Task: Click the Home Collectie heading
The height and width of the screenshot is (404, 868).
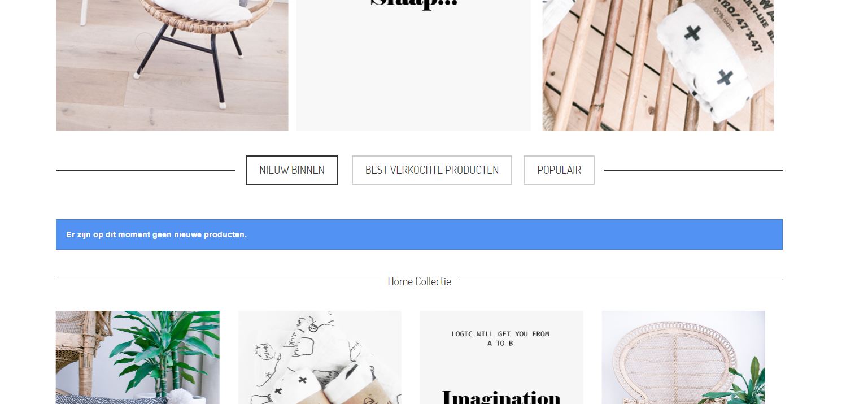Action: click(x=419, y=281)
